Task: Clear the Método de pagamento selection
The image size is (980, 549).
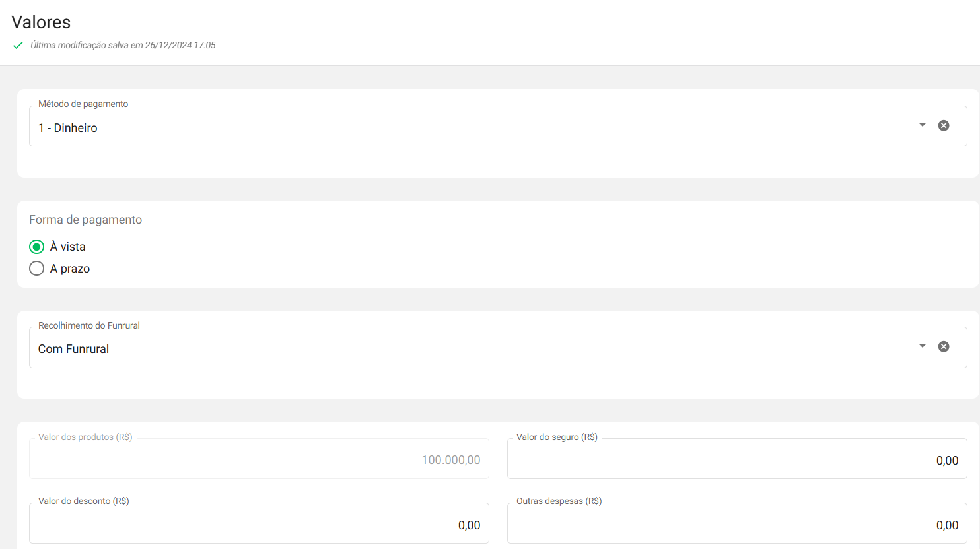Action: 944,125
